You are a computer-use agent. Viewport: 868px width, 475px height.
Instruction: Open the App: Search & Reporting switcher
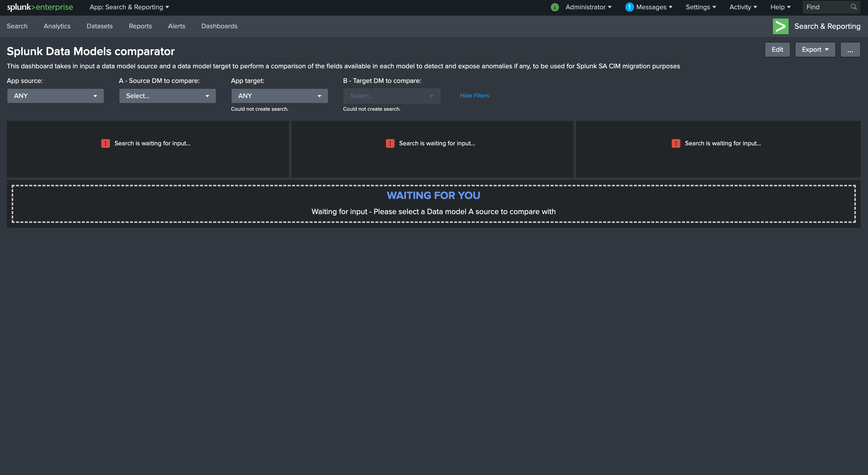point(129,7)
